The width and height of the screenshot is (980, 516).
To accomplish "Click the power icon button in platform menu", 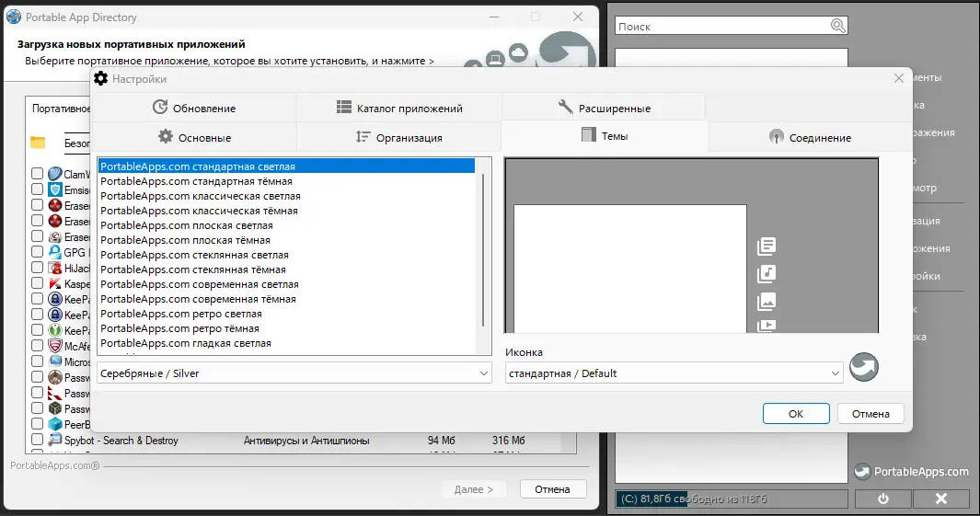I will 883,499.
